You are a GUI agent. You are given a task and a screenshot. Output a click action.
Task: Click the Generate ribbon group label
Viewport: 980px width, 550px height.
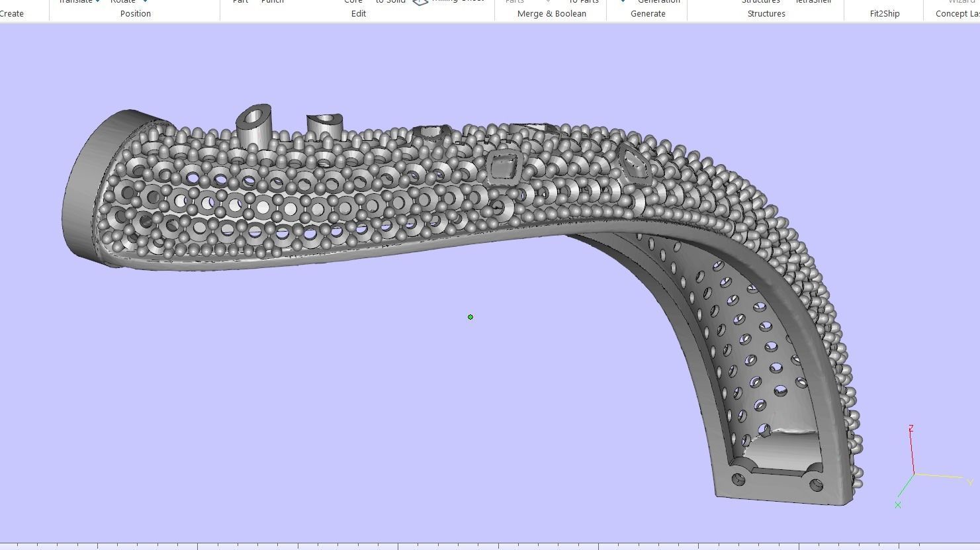click(x=648, y=13)
